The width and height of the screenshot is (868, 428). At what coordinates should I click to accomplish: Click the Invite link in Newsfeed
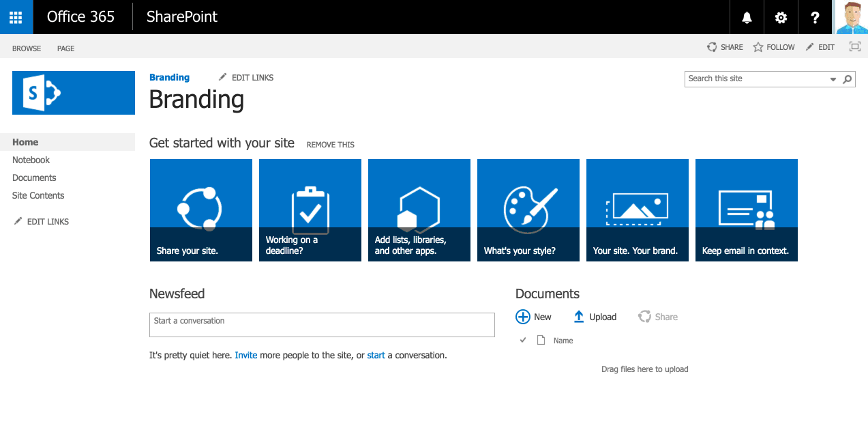click(246, 355)
